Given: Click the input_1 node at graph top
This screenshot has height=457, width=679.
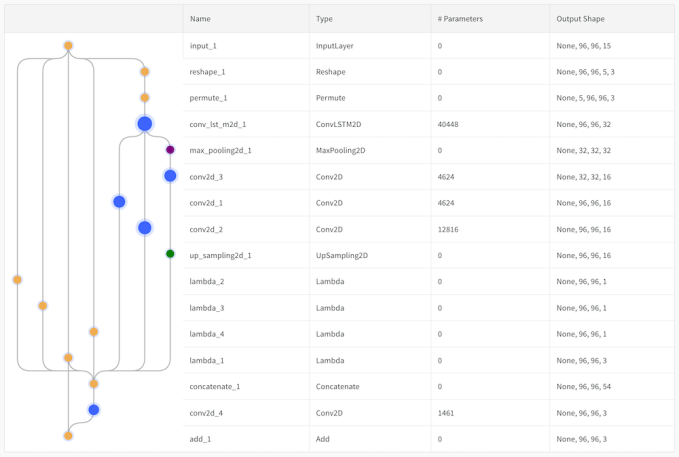Looking at the screenshot, I should 68,46.
